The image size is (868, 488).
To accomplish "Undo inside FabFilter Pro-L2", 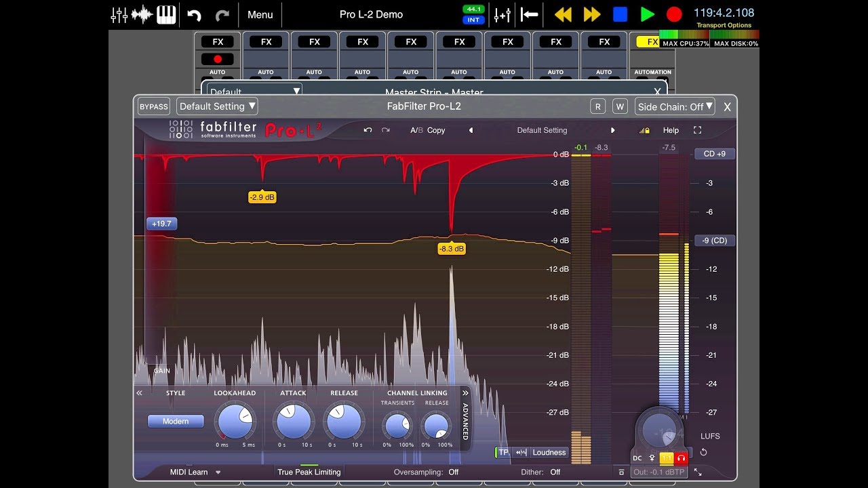I will click(x=368, y=130).
